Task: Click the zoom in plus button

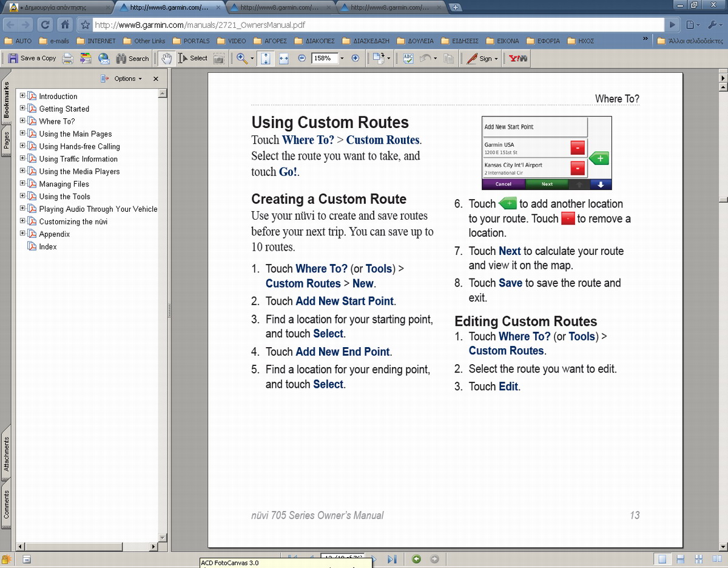Action: pos(356,58)
